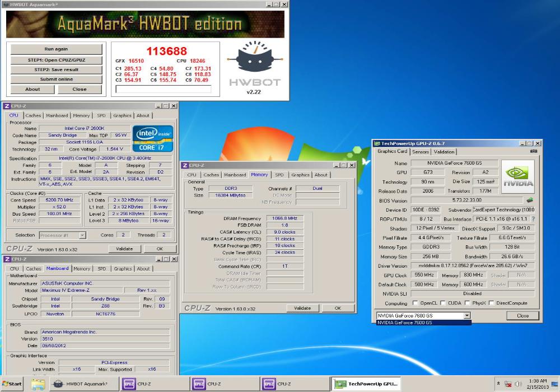Open Windows Explorer from the taskbar

tap(38, 384)
